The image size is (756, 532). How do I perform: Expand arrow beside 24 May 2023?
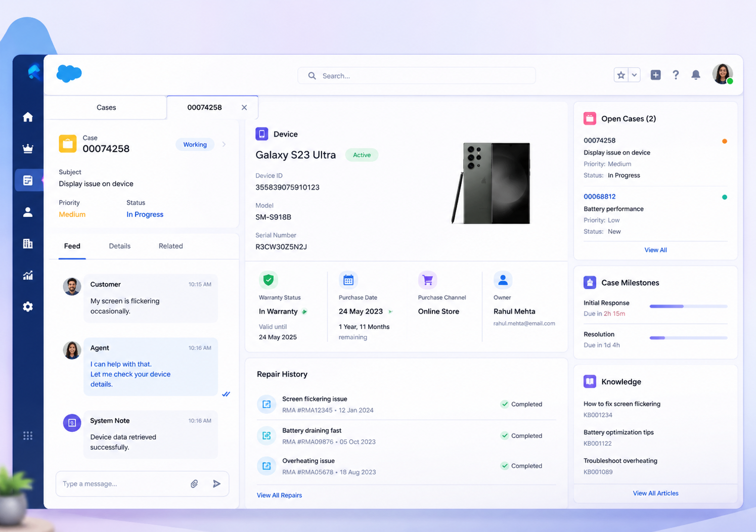tap(390, 312)
